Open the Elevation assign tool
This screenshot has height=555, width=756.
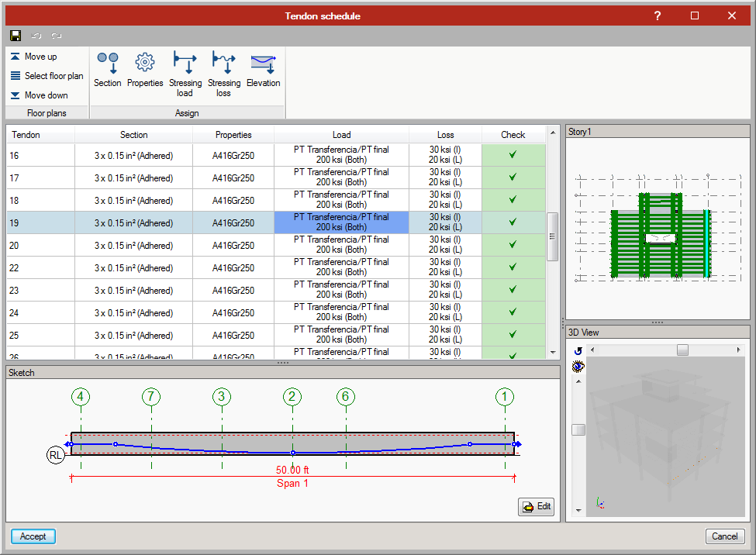tap(264, 69)
